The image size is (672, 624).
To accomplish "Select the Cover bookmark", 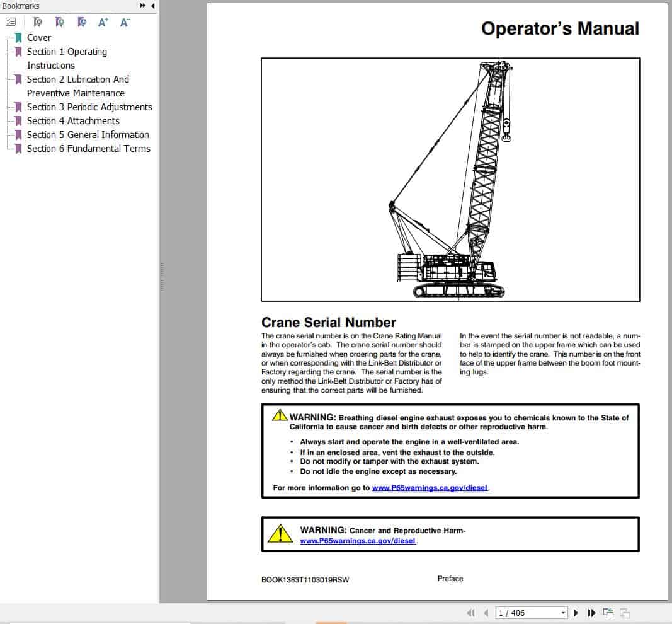I will click(38, 38).
